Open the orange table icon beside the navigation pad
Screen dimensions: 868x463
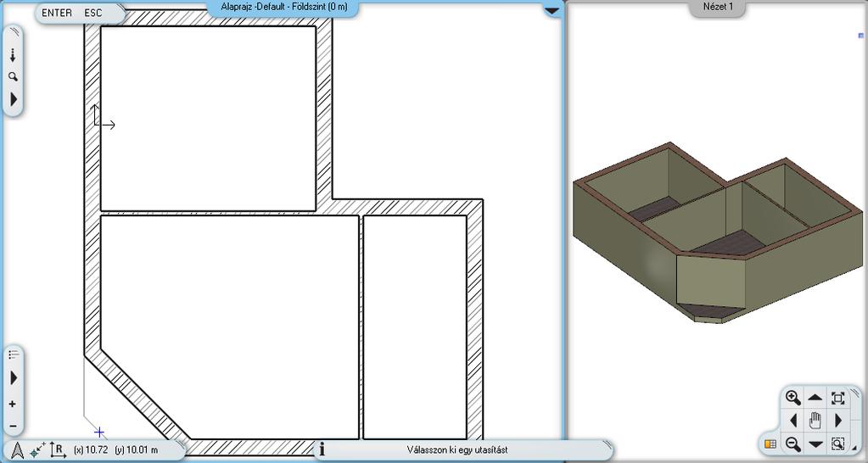pos(770,443)
